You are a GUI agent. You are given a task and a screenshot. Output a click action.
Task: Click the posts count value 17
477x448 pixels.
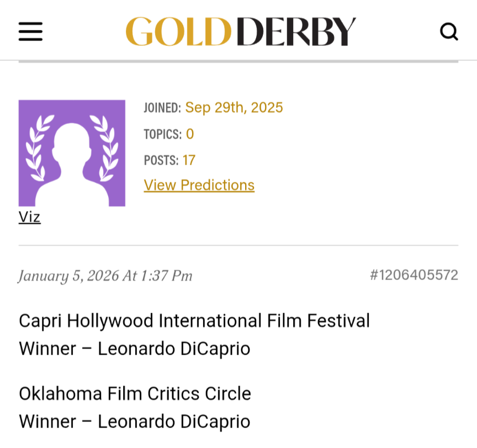[x=189, y=160]
